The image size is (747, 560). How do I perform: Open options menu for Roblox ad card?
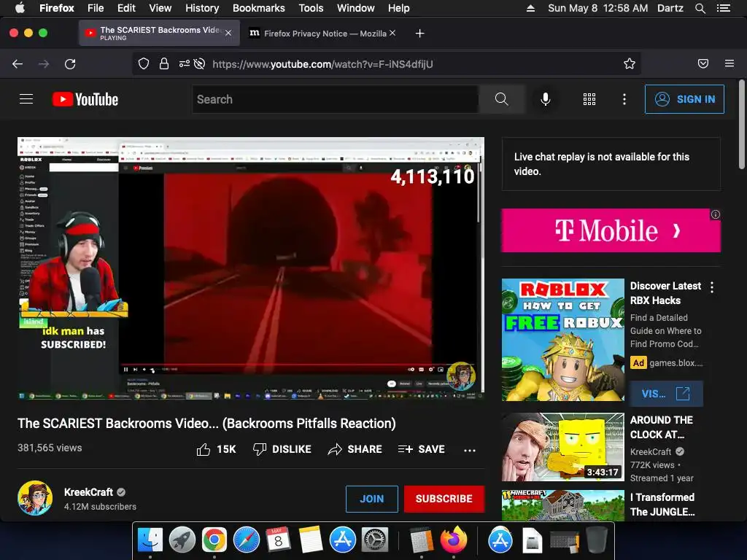(712, 287)
